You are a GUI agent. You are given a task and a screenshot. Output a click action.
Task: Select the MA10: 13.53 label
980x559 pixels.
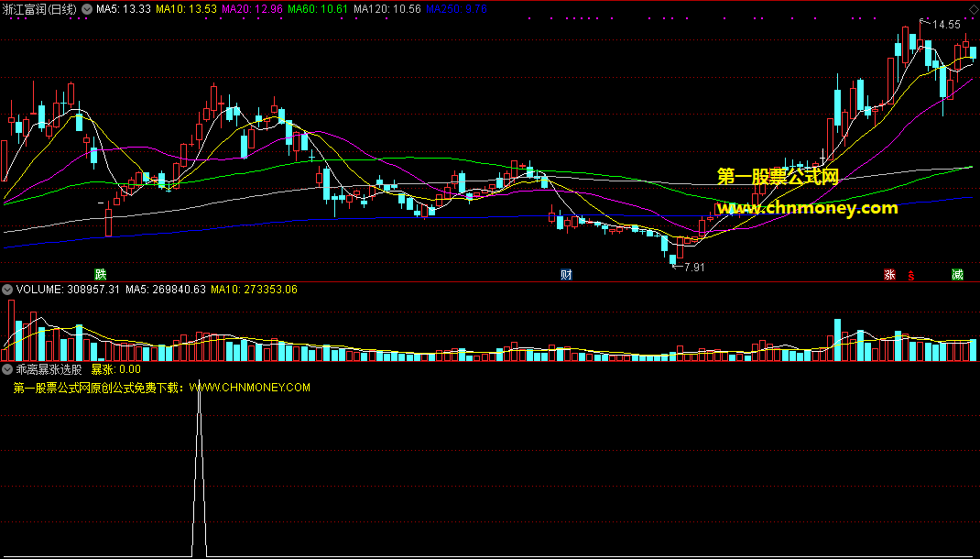tap(186, 9)
